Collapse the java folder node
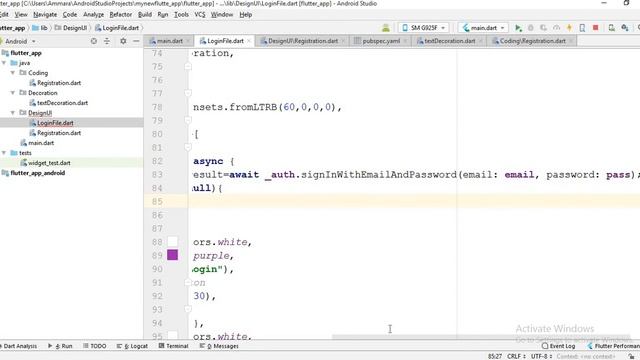The width and height of the screenshot is (640, 360). [4, 63]
